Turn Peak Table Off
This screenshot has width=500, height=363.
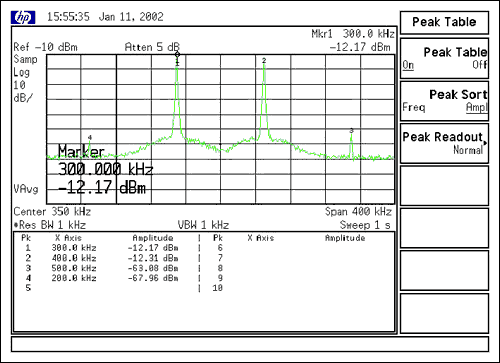tap(480, 64)
